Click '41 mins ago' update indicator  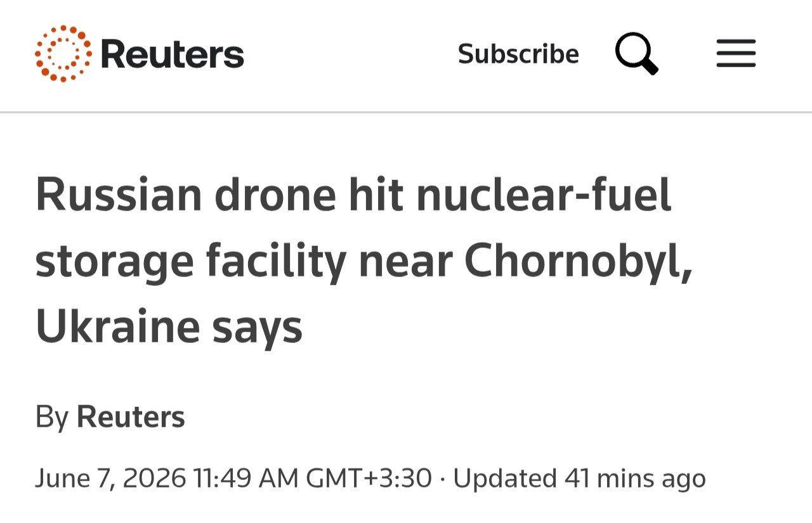pyautogui.click(x=635, y=478)
